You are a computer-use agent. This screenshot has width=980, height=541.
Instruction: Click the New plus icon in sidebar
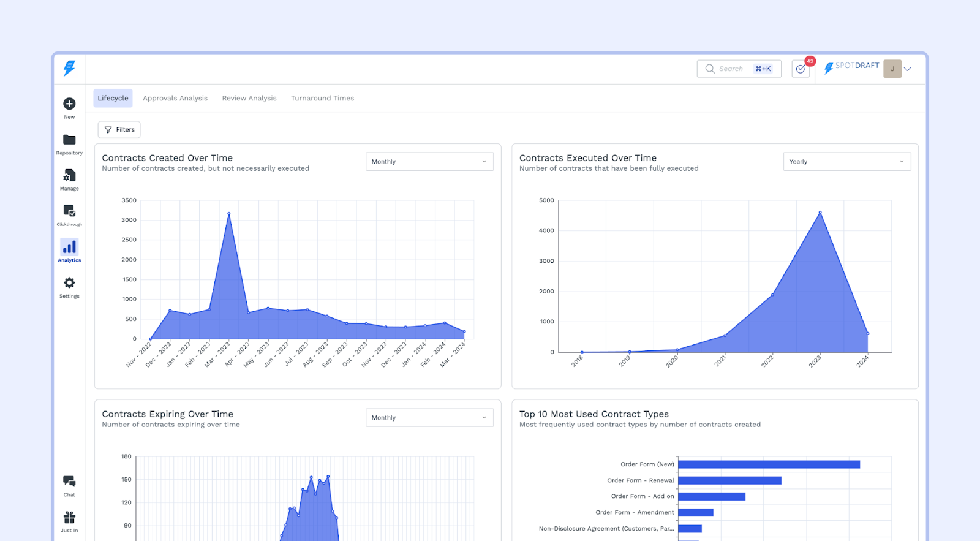coord(69,104)
